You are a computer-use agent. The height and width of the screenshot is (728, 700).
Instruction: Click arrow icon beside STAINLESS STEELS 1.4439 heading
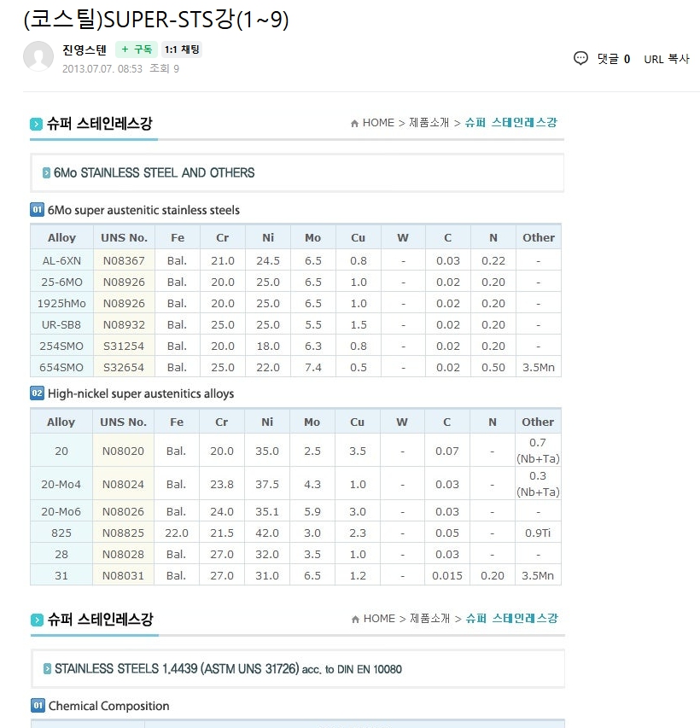(47, 668)
